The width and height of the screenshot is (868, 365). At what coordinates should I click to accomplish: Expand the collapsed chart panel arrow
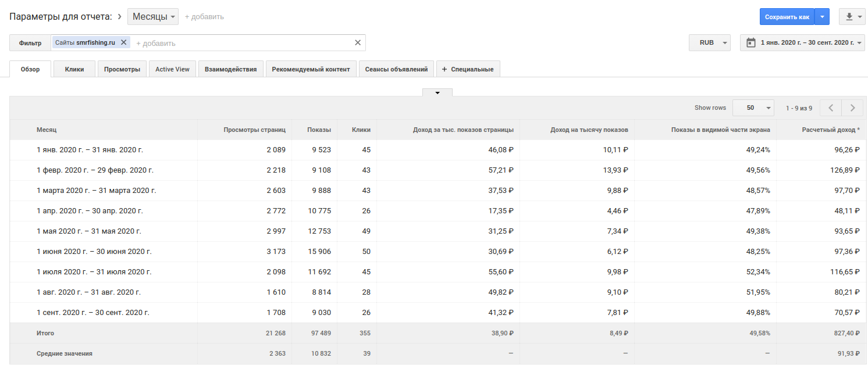[x=437, y=92]
